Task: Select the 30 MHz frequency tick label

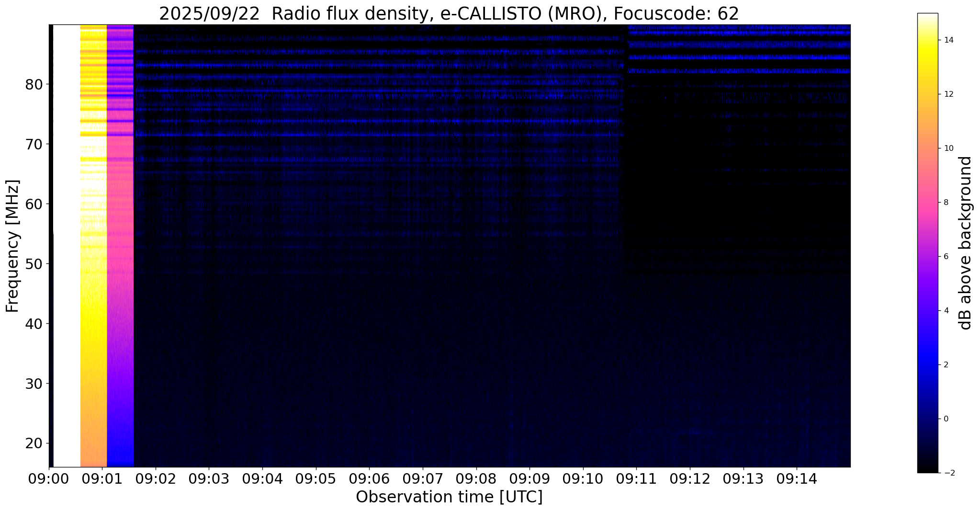Action: point(34,384)
